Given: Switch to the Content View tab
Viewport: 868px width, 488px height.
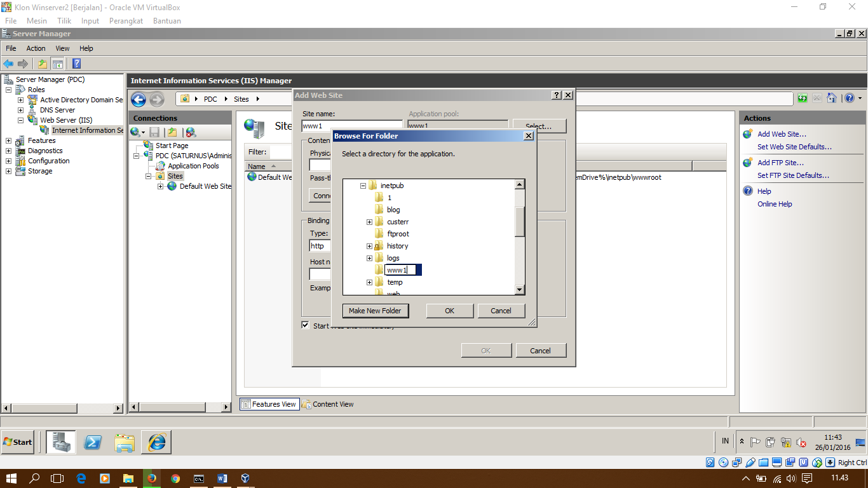Looking at the screenshot, I should (x=328, y=404).
